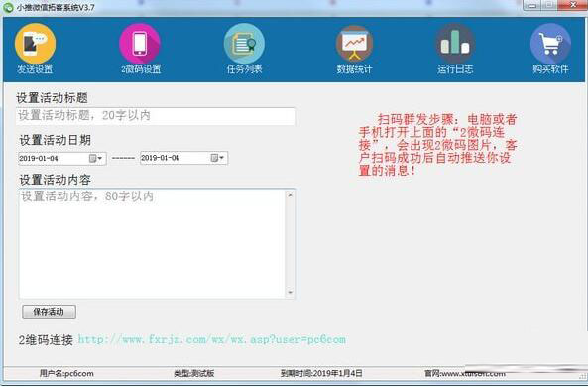Click the app logo in title bar
The image size is (588, 387).
pyautogui.click(x=8, y=7)
